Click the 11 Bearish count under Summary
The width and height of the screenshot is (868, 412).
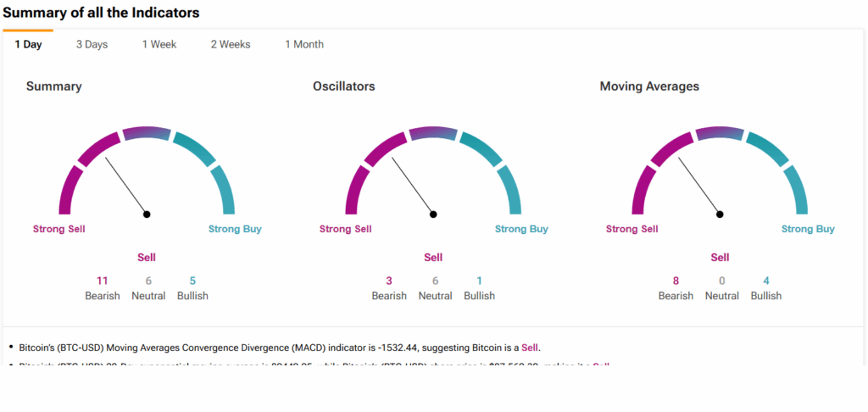pyautogui.click(x=103, y=281)
